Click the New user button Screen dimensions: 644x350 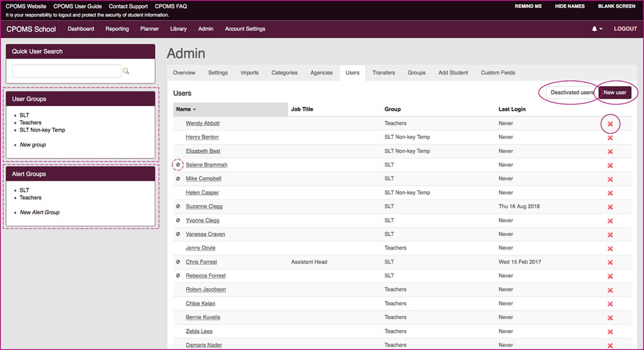615,92
